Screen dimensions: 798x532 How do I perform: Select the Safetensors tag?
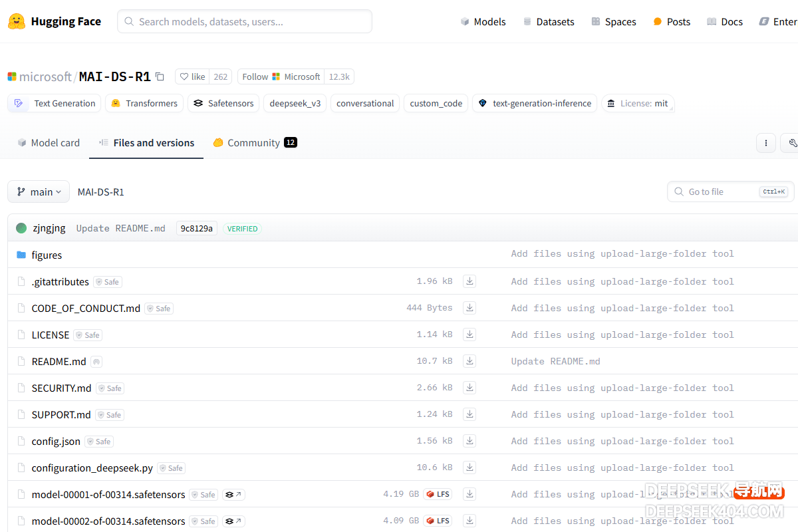[x=223, y=103]
